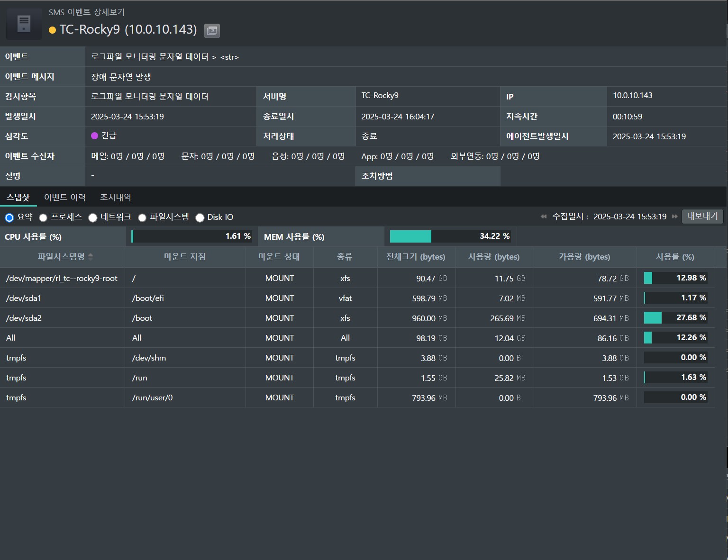Sort by 전체크기 (bytes) column header

pos(416,257)
